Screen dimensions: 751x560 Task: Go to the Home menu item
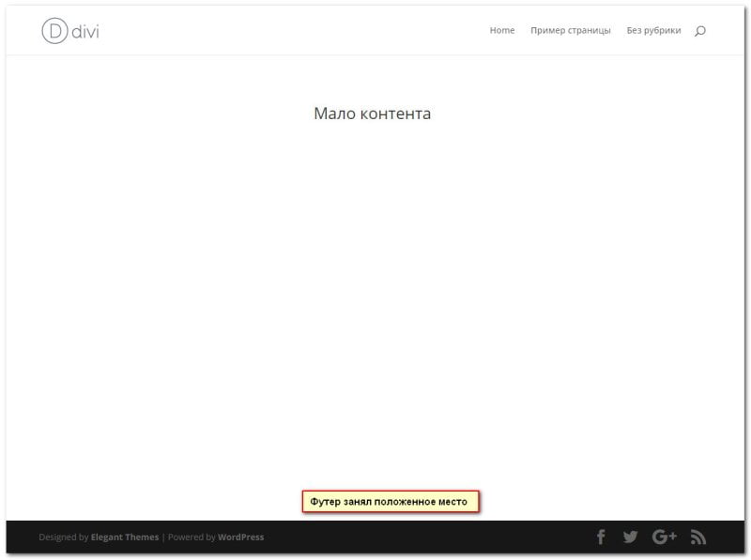click(502, 30)
